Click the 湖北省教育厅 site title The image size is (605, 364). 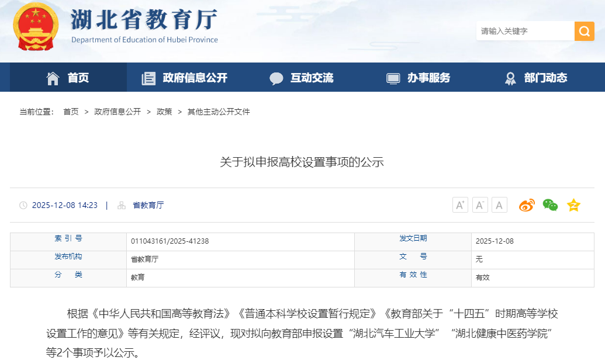144,21
